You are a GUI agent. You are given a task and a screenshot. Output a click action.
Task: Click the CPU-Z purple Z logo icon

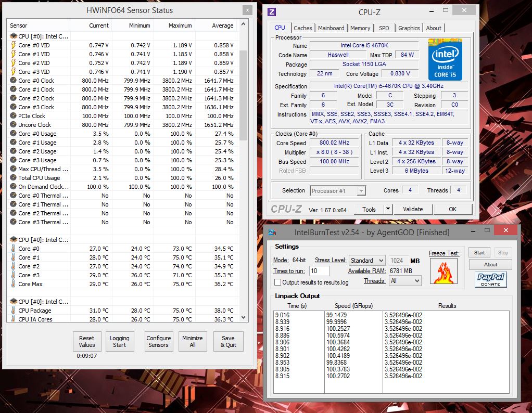(x=271, y=12)
